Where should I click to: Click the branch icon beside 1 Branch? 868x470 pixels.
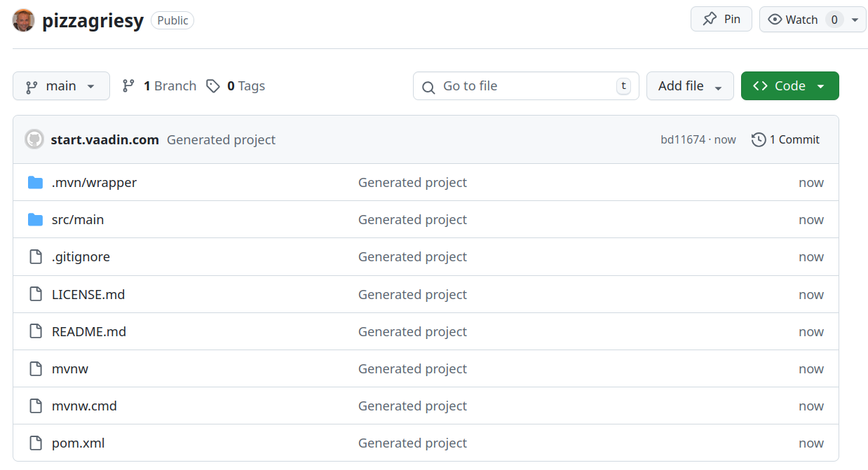coord(128,86)
